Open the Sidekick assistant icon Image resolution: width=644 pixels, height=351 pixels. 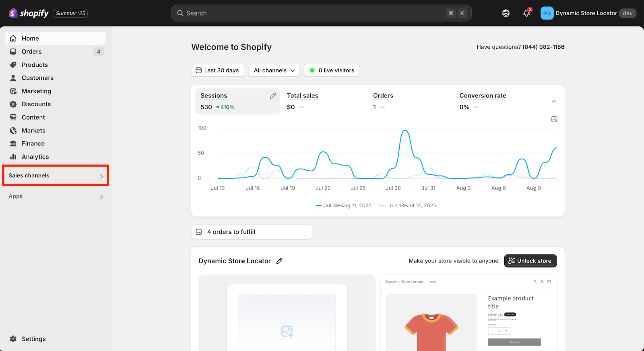[x=506, y=13]
